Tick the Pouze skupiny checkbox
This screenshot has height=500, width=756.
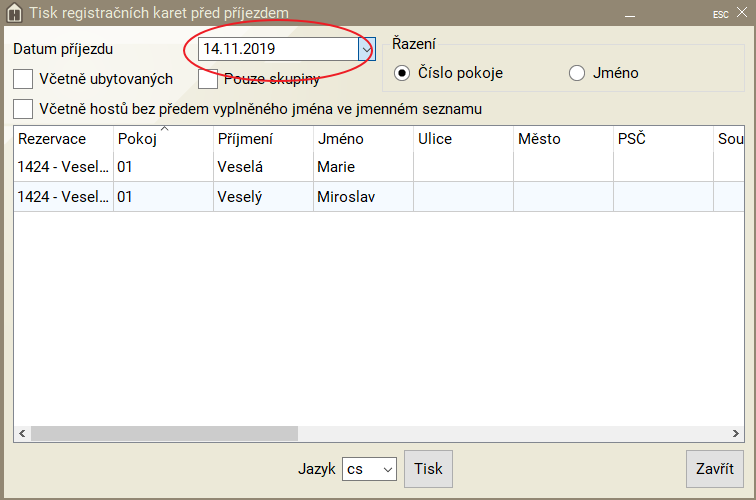[208, 79]
